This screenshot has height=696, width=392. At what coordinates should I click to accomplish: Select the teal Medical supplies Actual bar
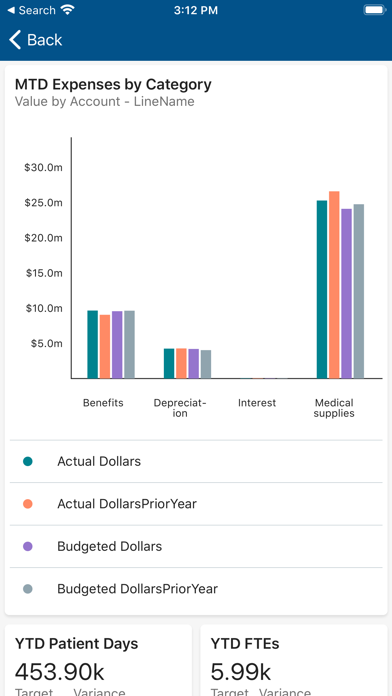(x=322, y=289)
